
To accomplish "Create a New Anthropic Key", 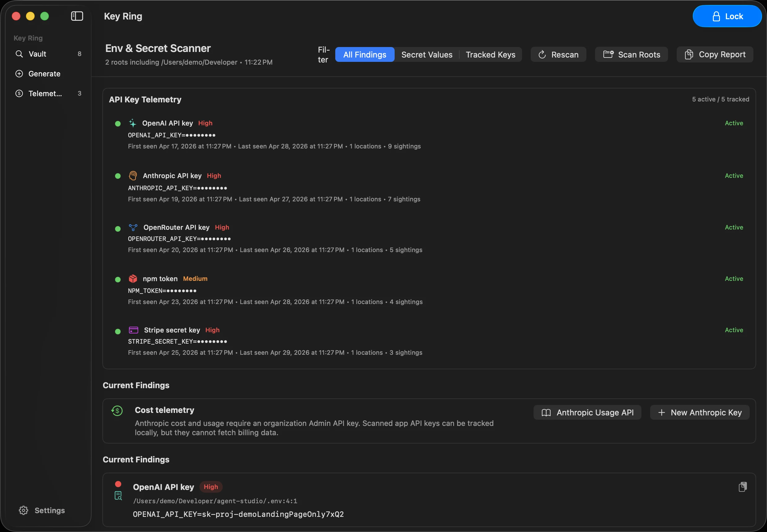I will pos(700,412).
